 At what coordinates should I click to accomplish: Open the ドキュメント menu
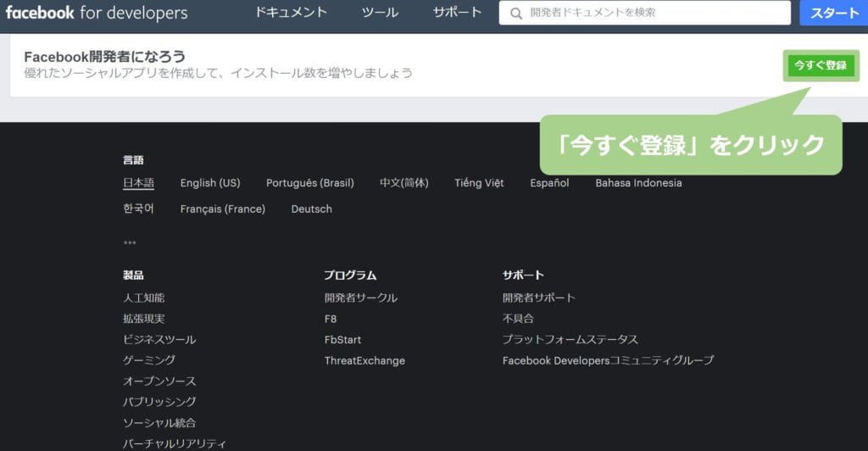(291, 12)
